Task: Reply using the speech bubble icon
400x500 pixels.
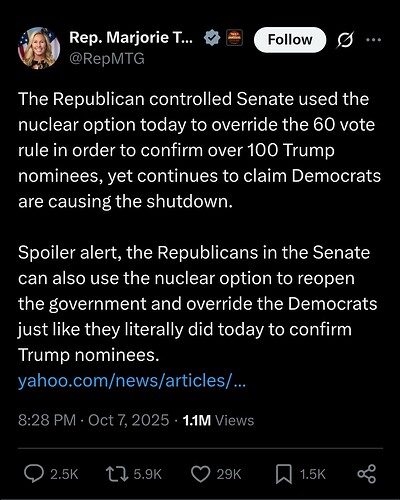Action: coord(34,474)
